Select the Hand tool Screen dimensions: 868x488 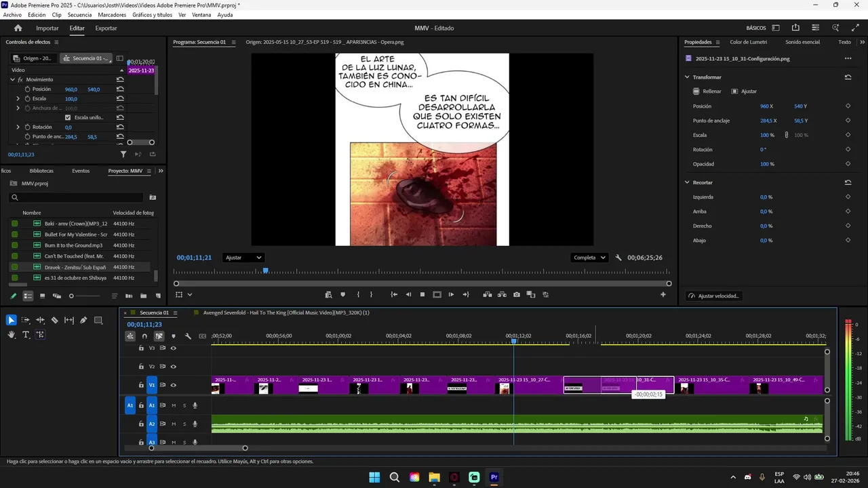click(12, 335)
